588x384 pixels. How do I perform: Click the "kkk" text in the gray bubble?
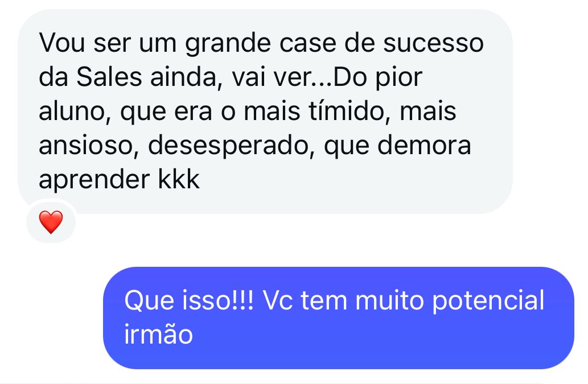tap(179, 179)
